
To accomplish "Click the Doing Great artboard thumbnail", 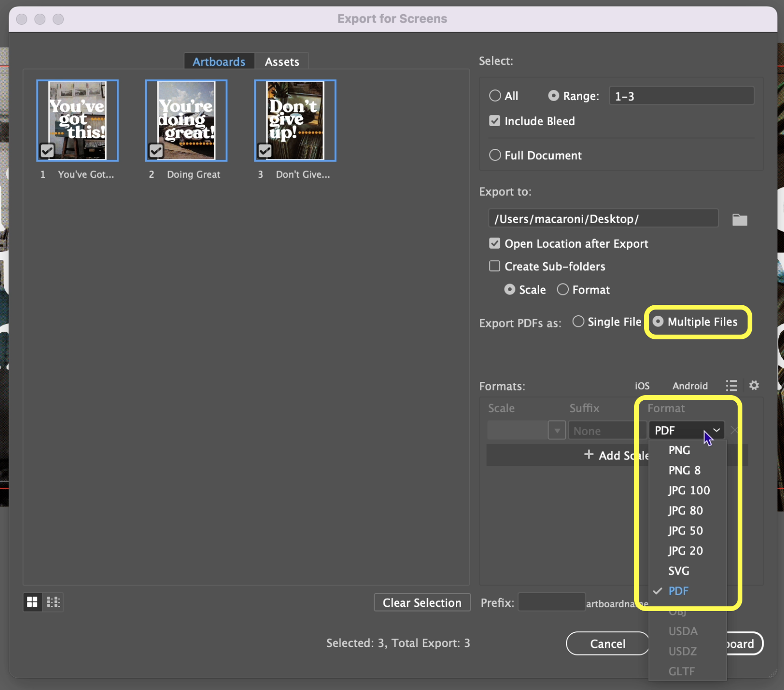I will 186,121.
